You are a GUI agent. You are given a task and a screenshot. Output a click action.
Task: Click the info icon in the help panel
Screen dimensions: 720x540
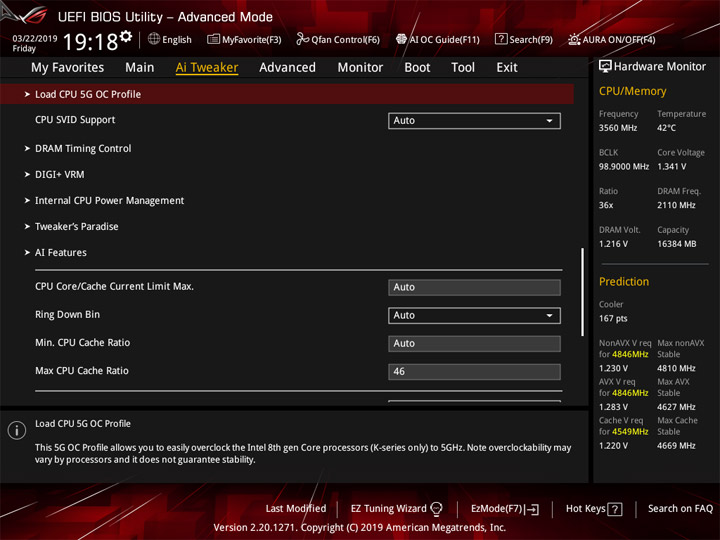pos(17,430)
